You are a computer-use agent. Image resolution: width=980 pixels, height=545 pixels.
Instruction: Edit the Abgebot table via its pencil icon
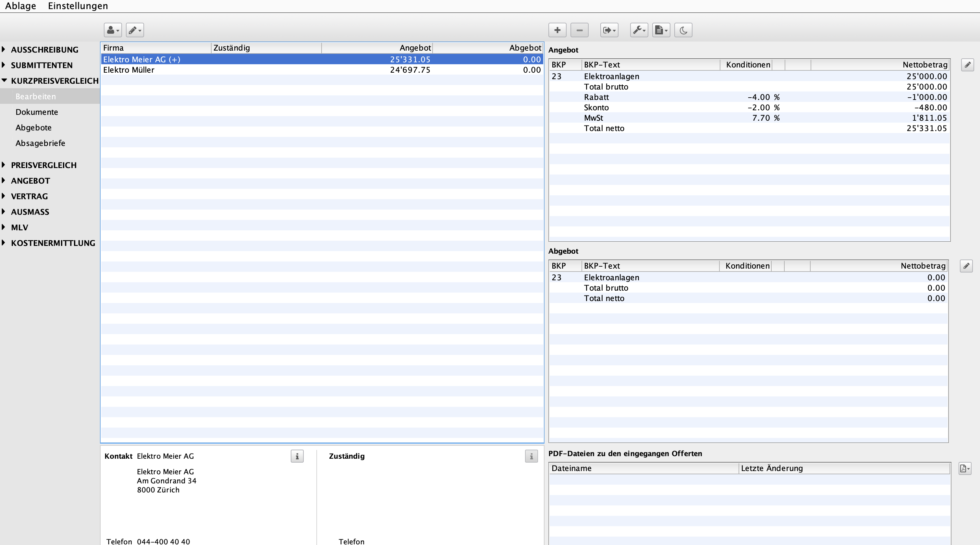(966, 266)
